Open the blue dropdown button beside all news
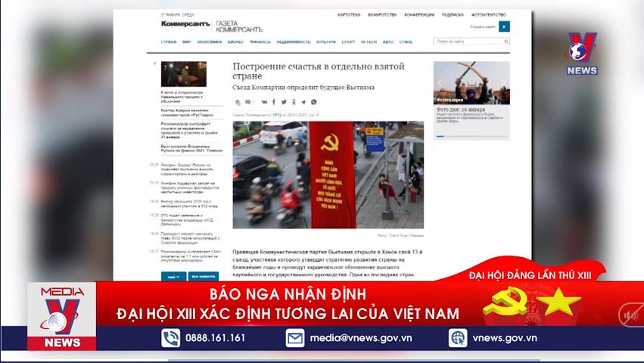The height and width of the screenshot is (363, 644). (174, 277)
